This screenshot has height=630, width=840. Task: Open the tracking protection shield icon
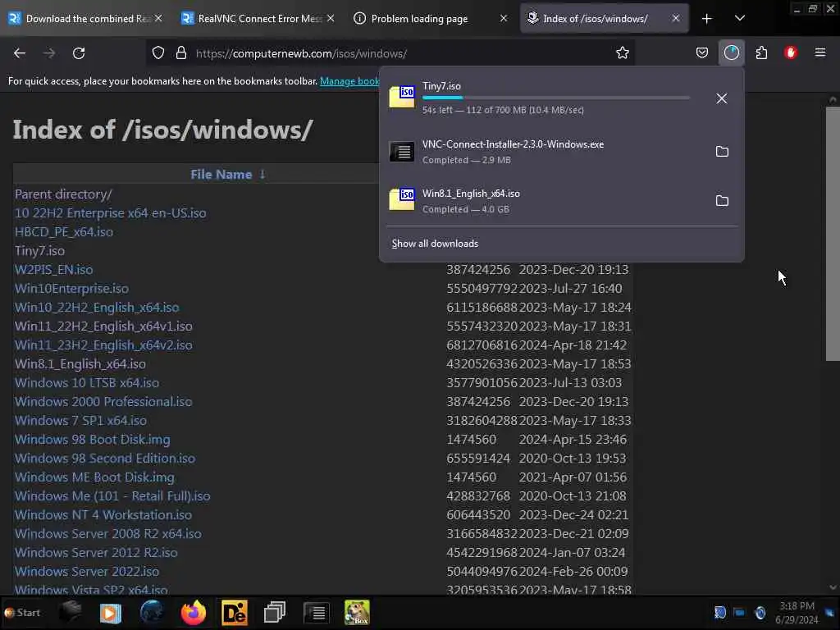pyautogui.click(x=158, y=53)
